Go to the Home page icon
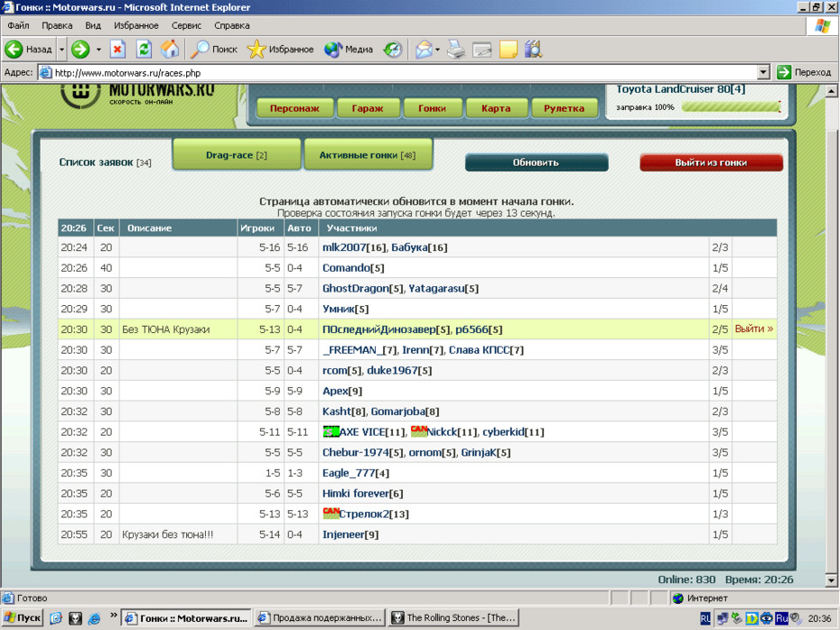The width and height of the screenshot is (840, 630). pyautogui.click(x=169, y=50)
